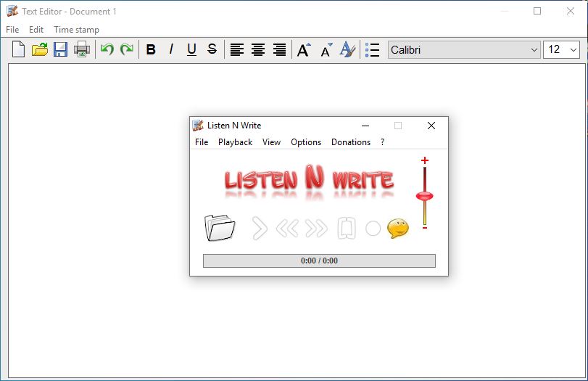Maximize the Text Editor window

pyautogui.click(x=537, y=12)
